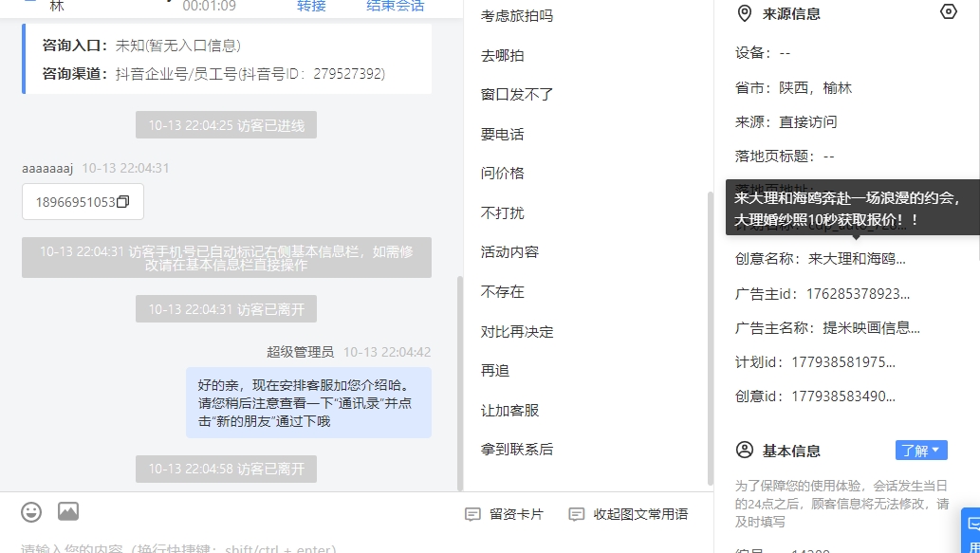Open the image upload icon
980x553 pixels.
tap(68, 512)
